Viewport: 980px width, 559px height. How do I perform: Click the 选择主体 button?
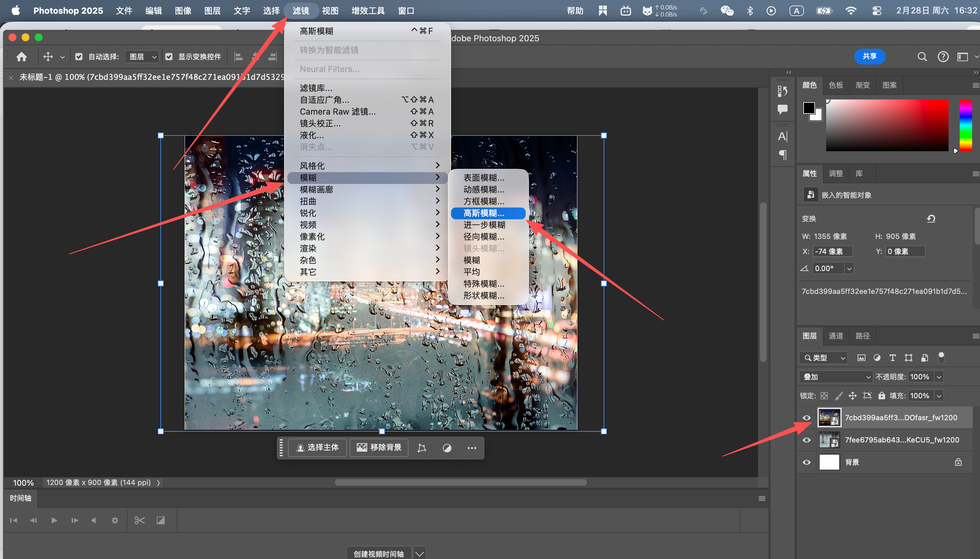[317, 448]
